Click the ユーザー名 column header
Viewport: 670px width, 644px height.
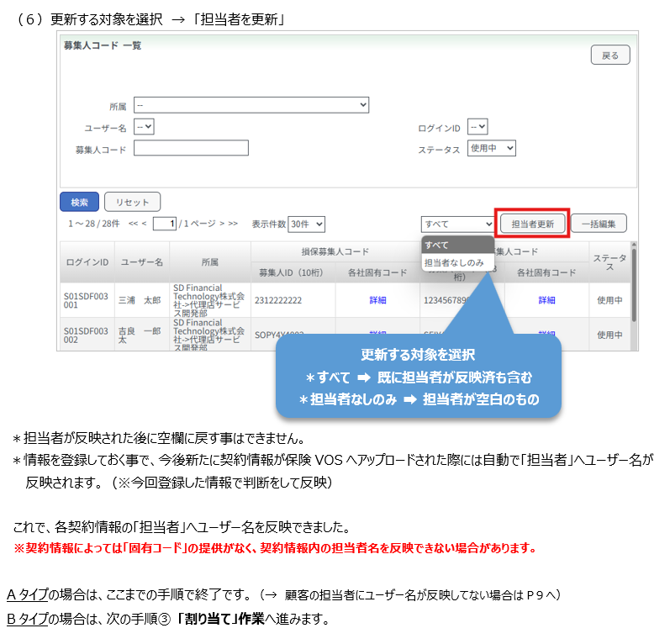pos(142,262)
